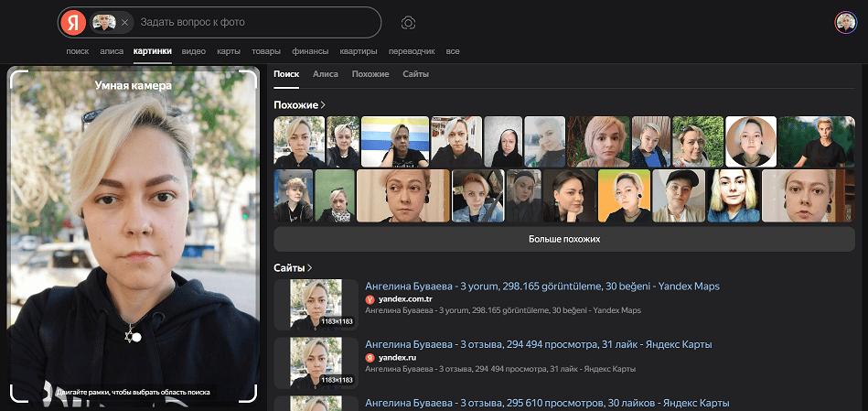Go to the Похожие results tab

[370, 73]
